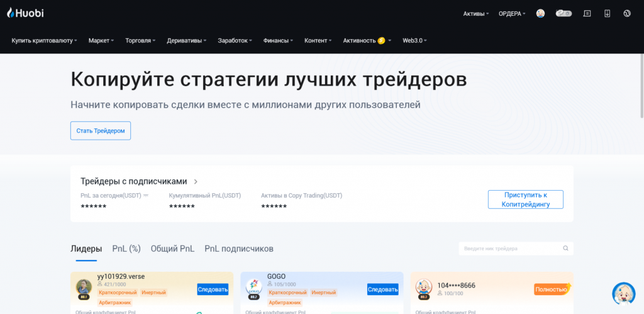Image resolution: width=644 pixels, height=314 pixels.
Task: Open the Заработок menu
Action: tap(235, 41)
